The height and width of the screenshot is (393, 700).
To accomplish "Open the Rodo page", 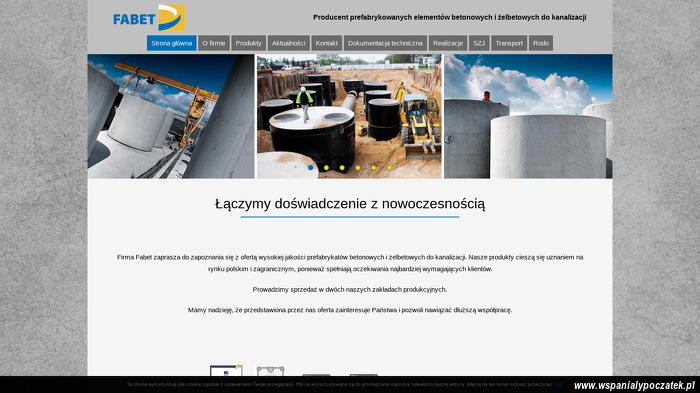I will coord(541,43).
